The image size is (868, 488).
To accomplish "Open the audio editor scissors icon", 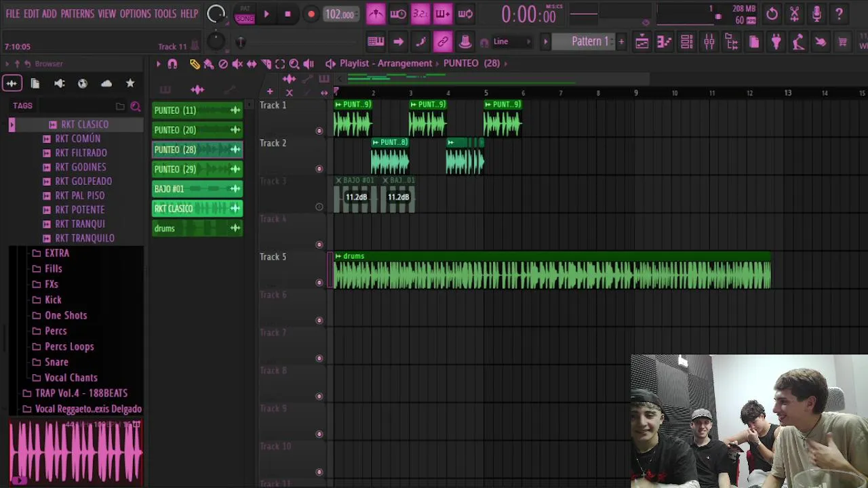I will pos(794,14).
